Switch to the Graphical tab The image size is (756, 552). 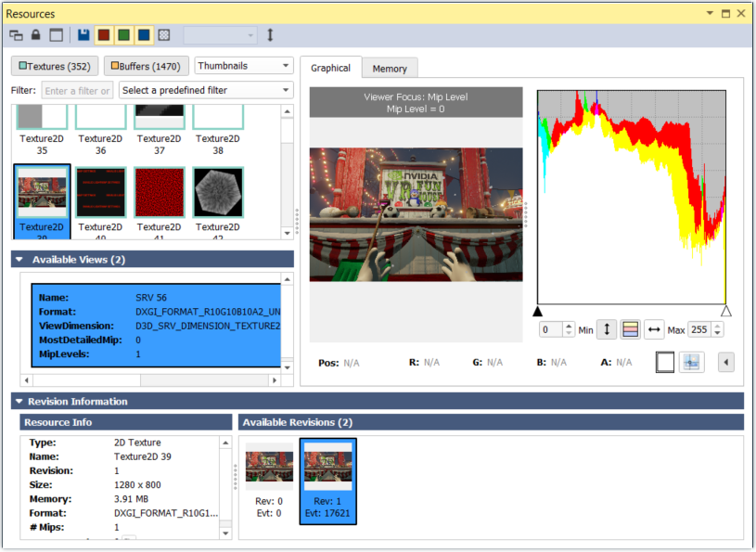pos(330,68)
